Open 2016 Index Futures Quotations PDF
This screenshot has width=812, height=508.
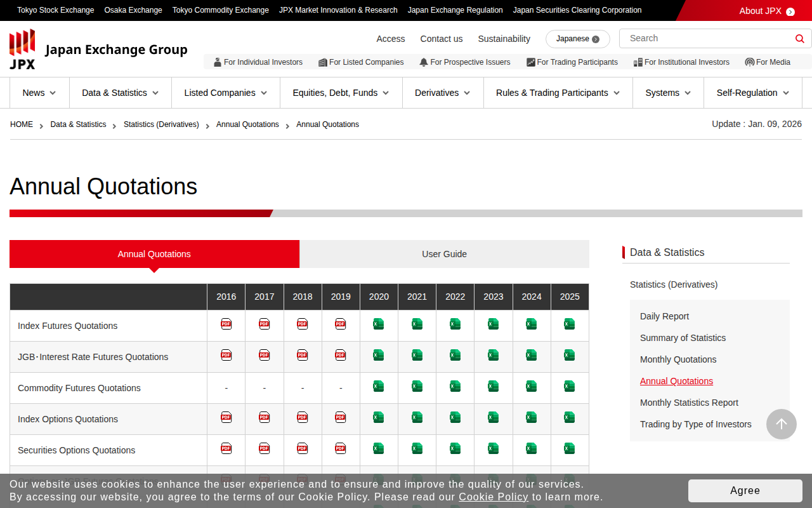pyautogui.click(x=226, y=324)
